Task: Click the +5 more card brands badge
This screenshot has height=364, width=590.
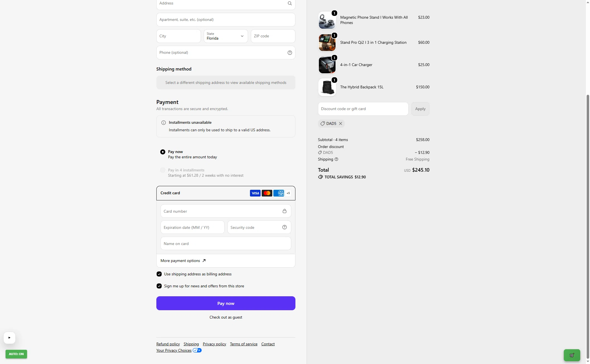Action: [288, 193]
